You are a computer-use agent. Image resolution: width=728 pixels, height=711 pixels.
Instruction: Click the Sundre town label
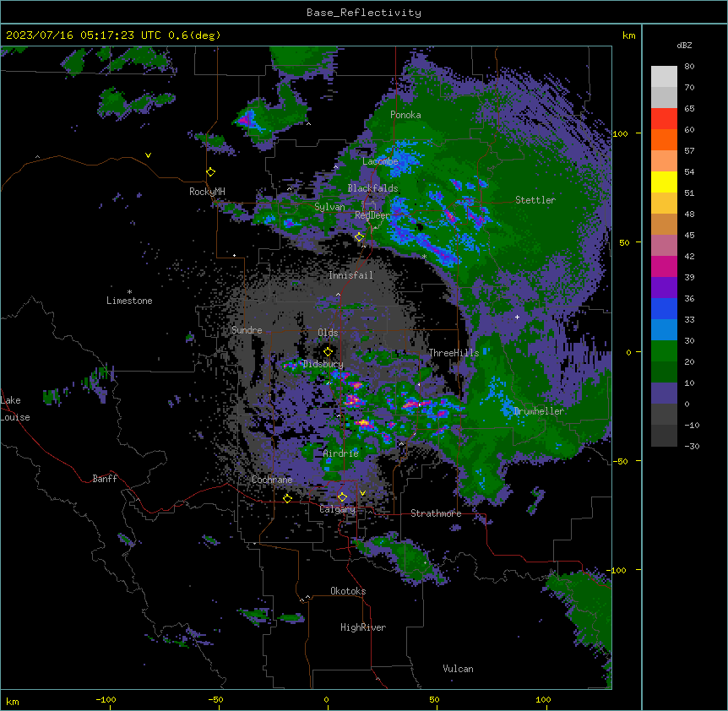click(247, 330)
